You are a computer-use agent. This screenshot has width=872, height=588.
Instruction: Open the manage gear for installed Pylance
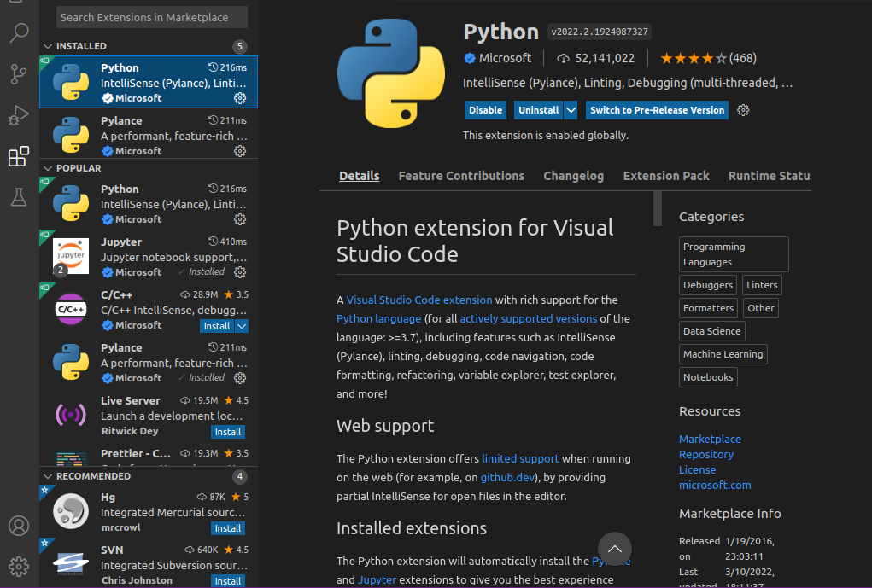point(240,151)
